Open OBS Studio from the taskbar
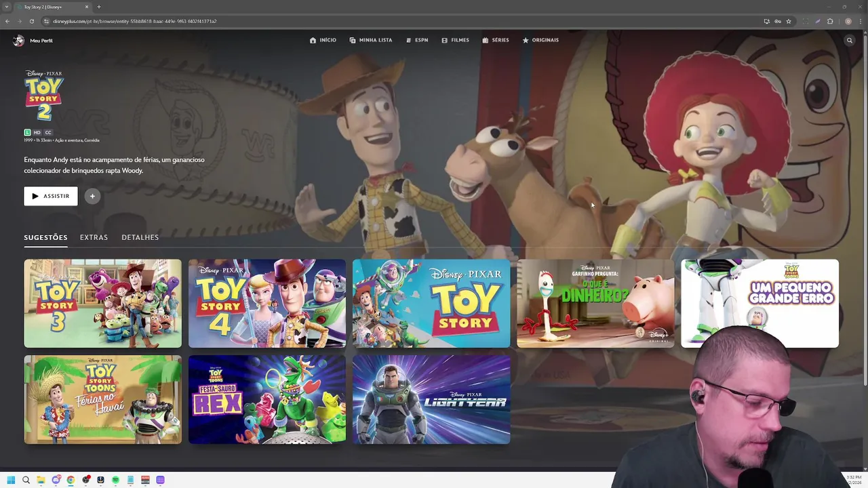Viewport: 868px width, 488px height. coord(85,480)
